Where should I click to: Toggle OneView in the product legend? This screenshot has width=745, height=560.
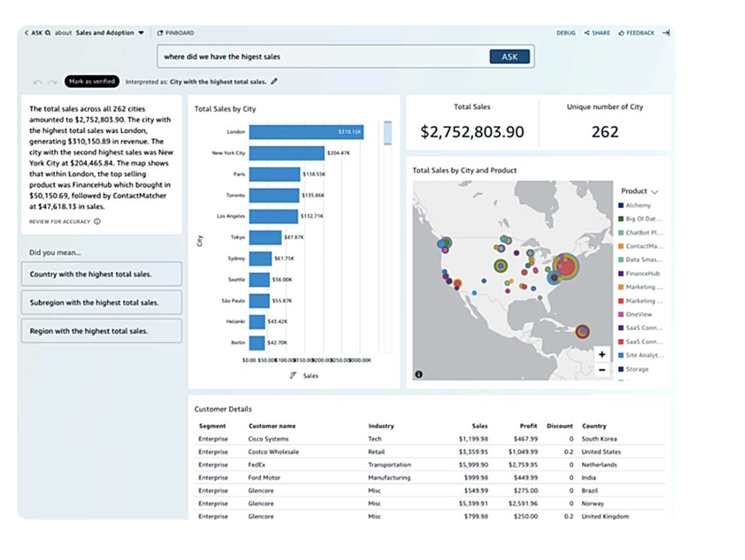(638, 314)
